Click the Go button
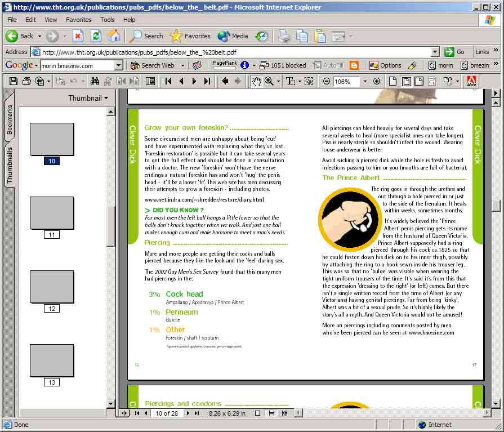This screenshot has height=432, width=504. coord(455,52)
